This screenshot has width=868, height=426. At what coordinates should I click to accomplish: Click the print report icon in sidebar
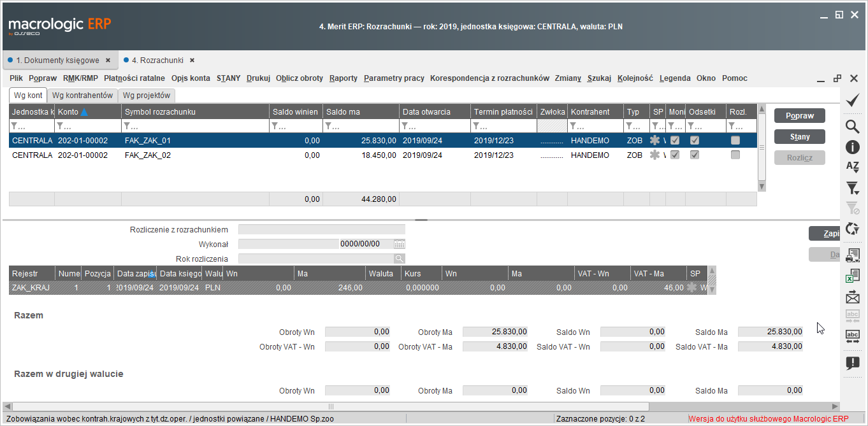pos(852,255)
